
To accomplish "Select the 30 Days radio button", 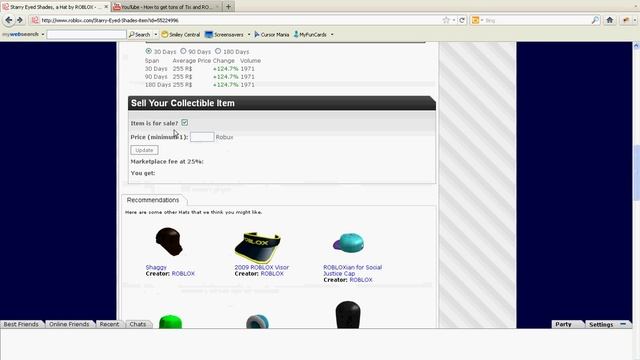I will (149, 51).
